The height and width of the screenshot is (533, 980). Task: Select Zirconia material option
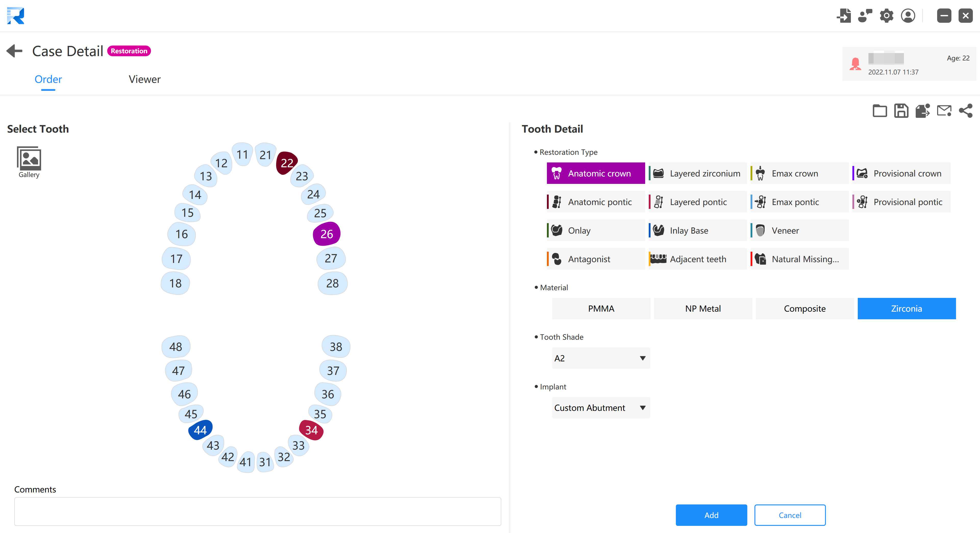(x=906, y=308)
